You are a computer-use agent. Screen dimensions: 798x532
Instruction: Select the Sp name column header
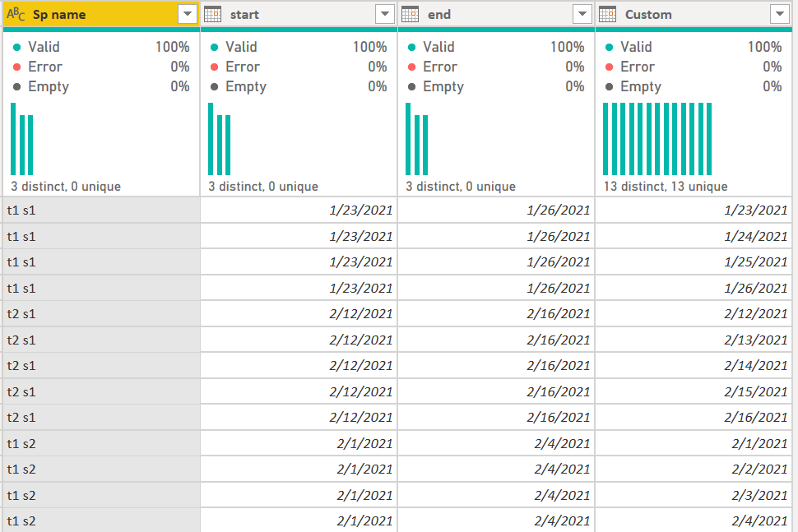pos(101,14)
